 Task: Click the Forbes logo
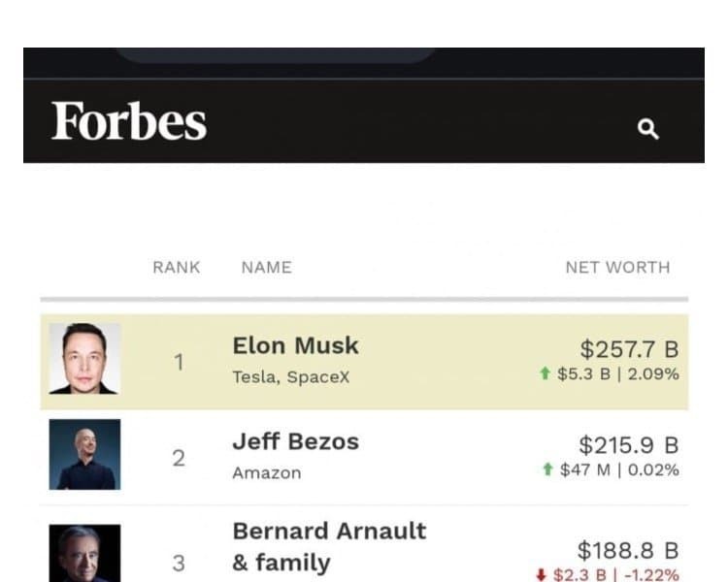129,122
